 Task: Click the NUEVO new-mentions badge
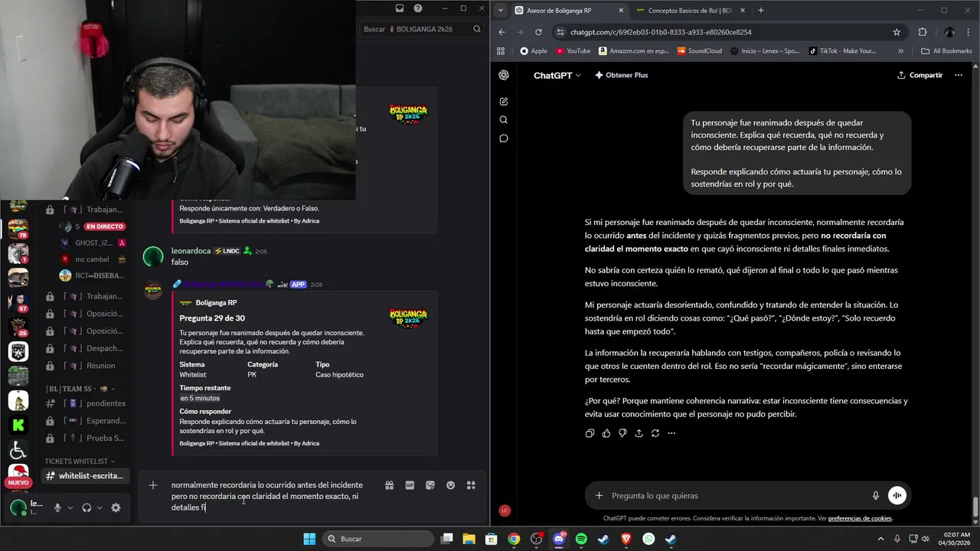(18, 483)
